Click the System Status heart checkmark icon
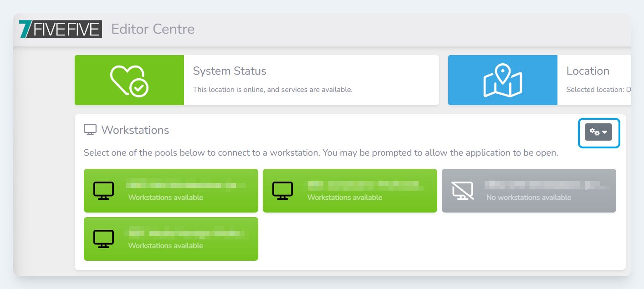The image size is (644, 289). point(129,81)
